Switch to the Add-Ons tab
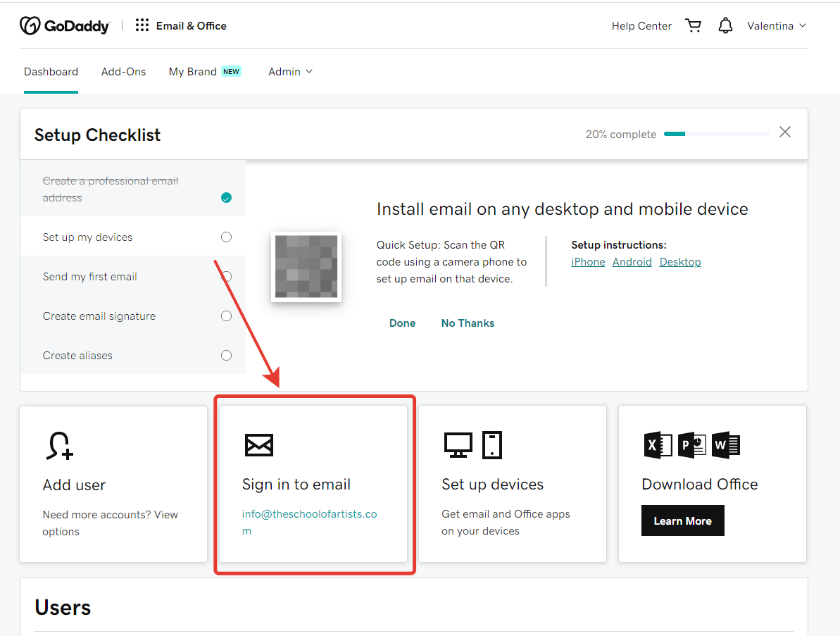 [x=123, y=72]
